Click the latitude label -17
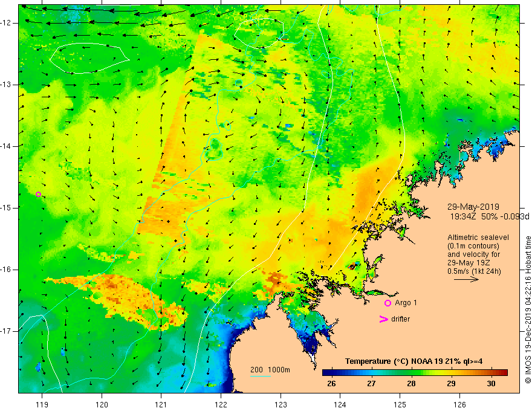Screen dimensions: 532x411 point(7,331)
